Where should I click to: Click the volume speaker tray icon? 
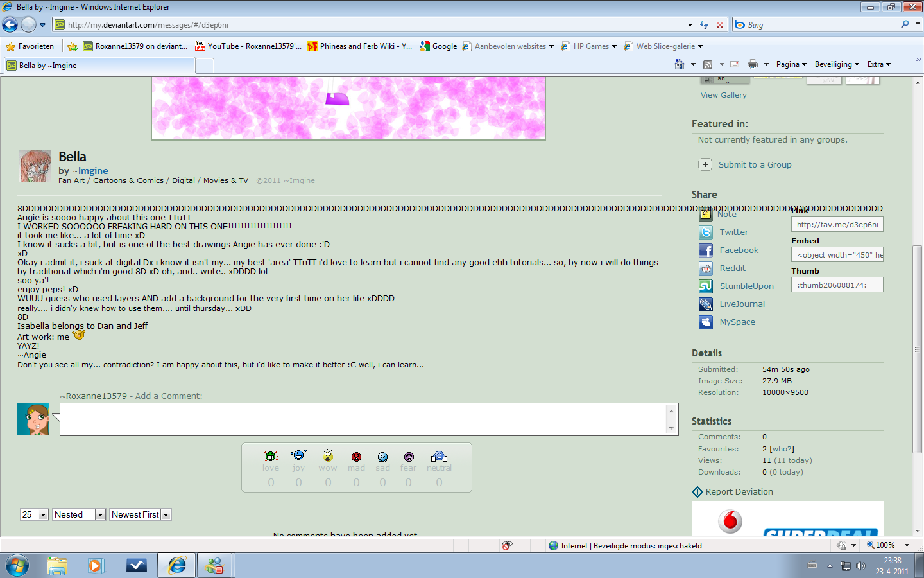coord(860,566)
